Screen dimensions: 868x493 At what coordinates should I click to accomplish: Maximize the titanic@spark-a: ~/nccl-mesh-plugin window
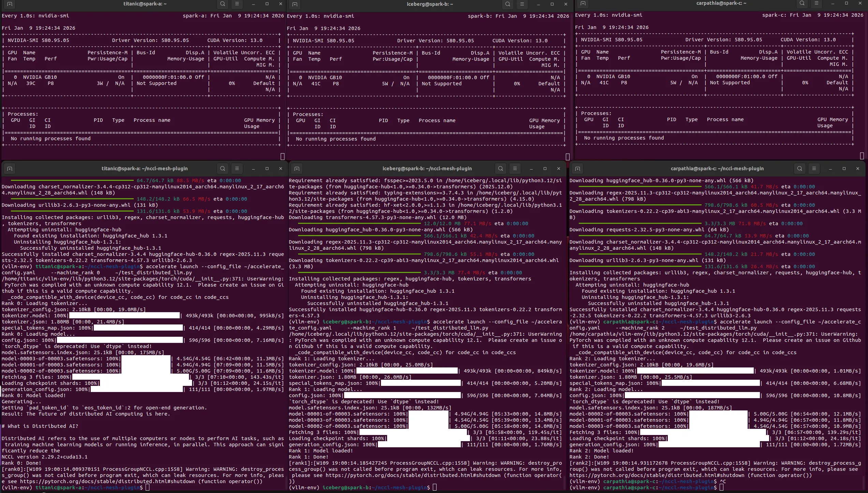coord(267,169)
